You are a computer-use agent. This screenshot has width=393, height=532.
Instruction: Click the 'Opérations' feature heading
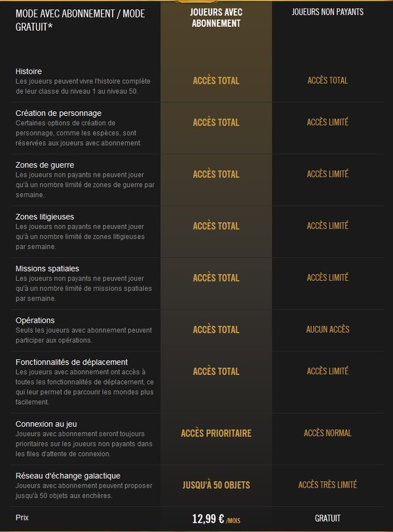tap(35, 320)
